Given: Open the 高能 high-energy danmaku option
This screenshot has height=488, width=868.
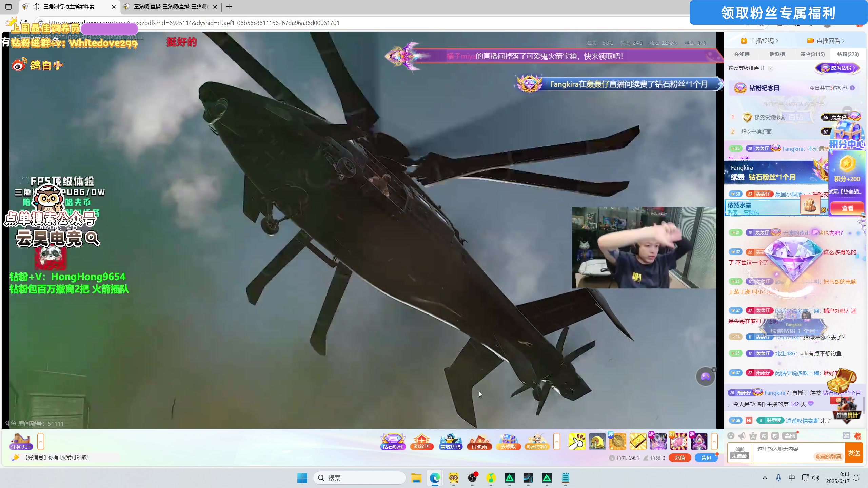Looking at the screenshot, I should [790, 436].
